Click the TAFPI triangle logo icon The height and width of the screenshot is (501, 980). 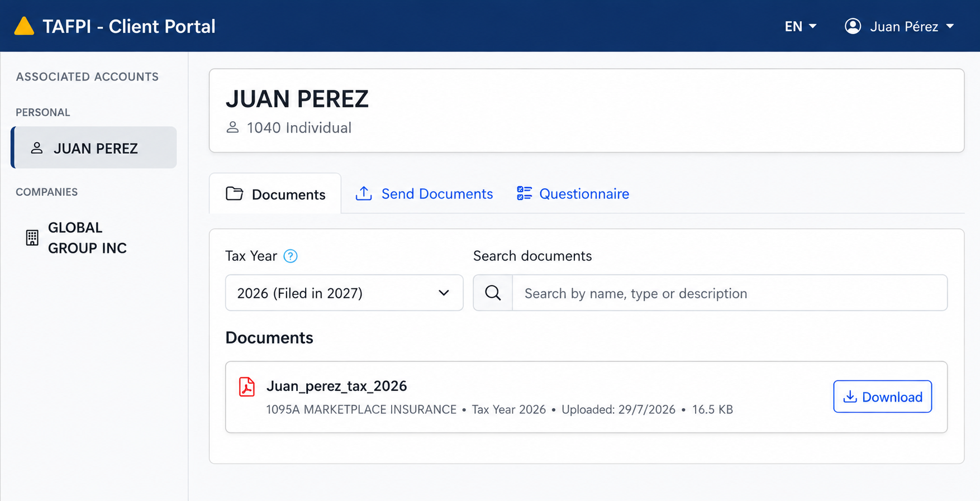click(x=24, y=26)
